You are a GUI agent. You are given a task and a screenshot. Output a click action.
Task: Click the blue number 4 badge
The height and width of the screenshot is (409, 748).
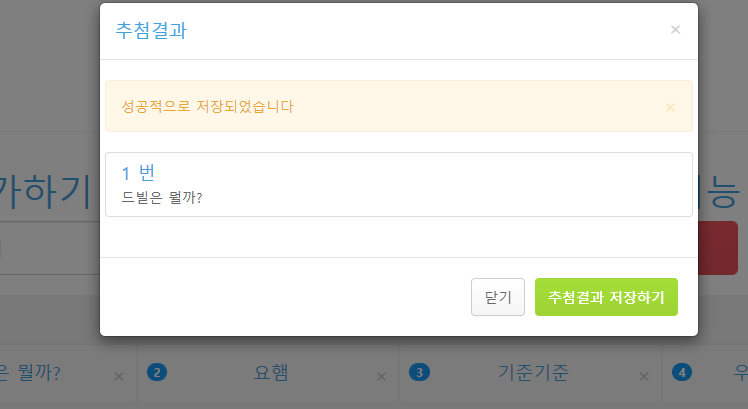tap(682, 372)
